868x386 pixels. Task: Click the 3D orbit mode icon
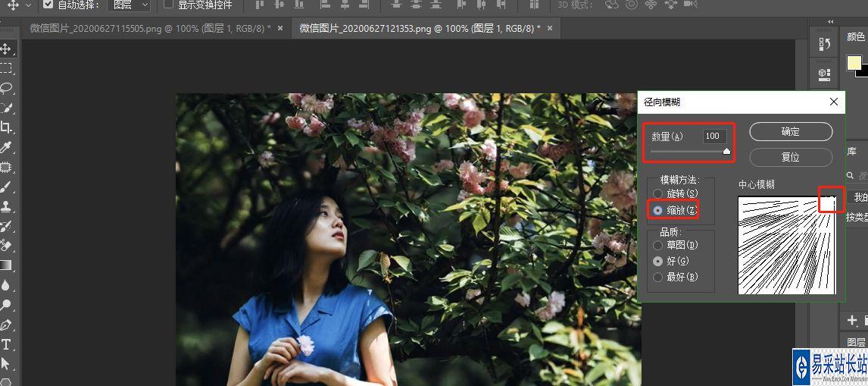point(612,5)
